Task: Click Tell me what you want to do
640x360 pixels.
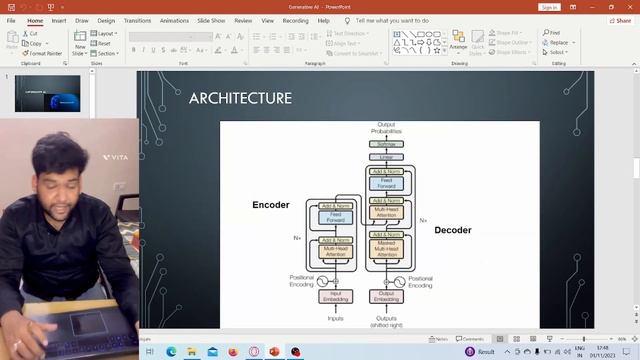Action: (392, 20)
